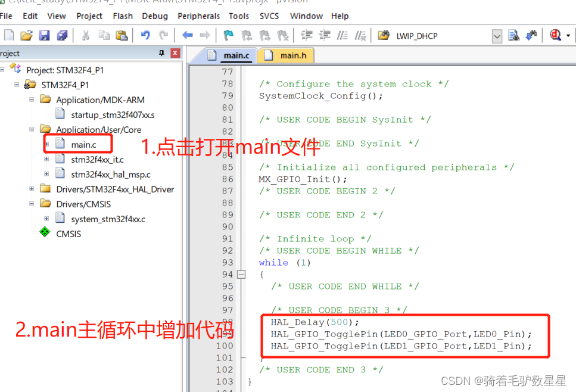Viewport: 576px width, 392px height.
Task: Place cursor on the HAL_Delay(500); line
Action: tap(315, 322)
